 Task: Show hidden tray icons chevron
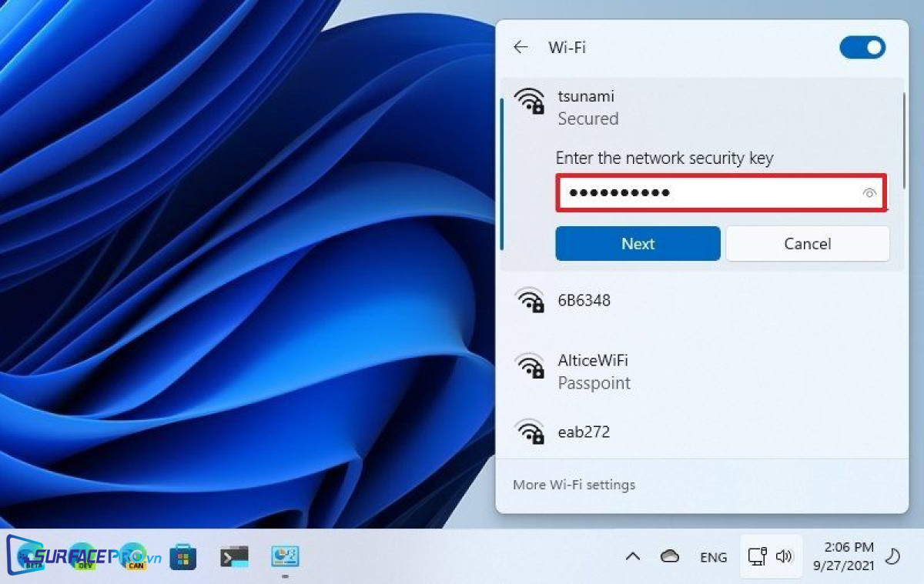coord(633,556)
